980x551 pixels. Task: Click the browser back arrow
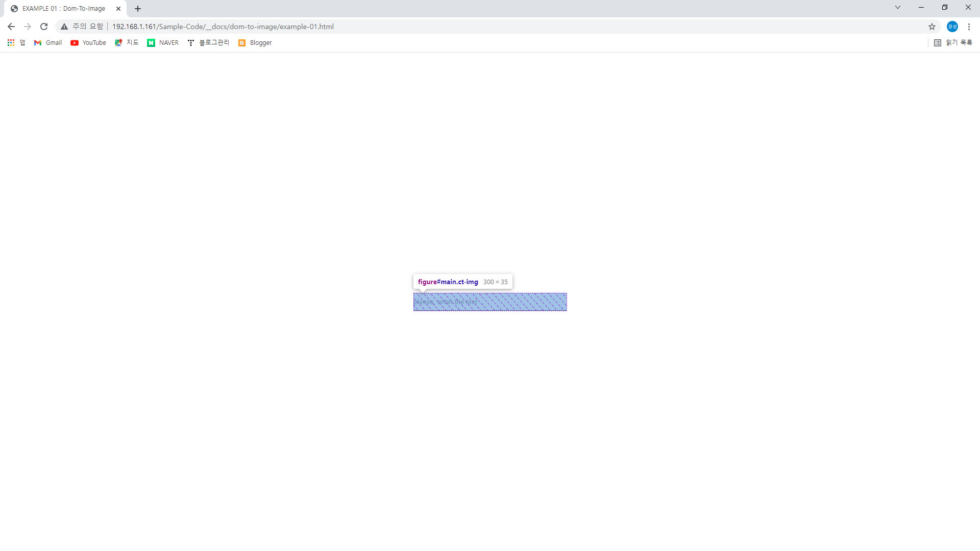tap(11, 27)
